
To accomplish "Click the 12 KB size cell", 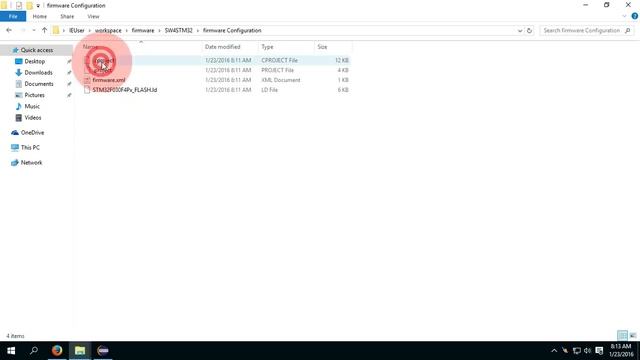I will click(342, 60).
